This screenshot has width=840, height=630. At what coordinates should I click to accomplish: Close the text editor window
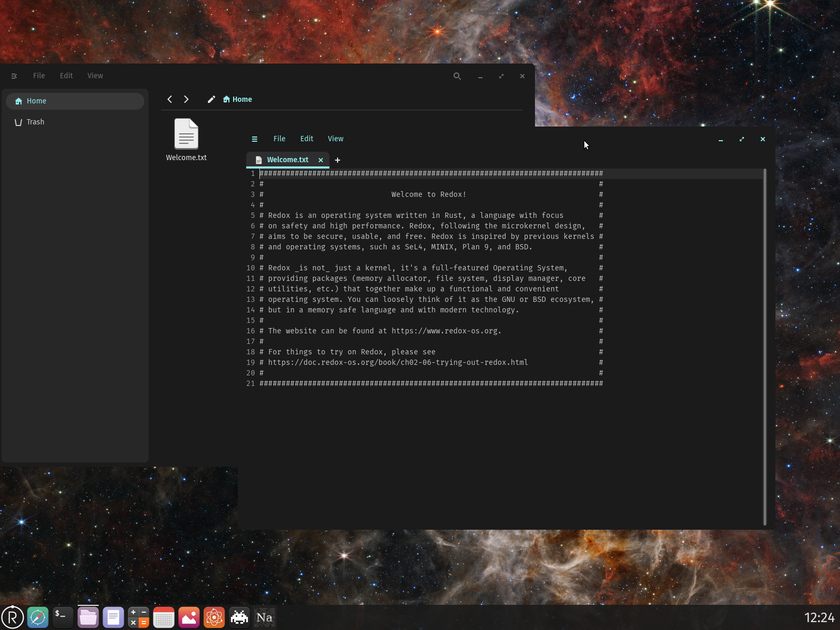pos(763,139)
